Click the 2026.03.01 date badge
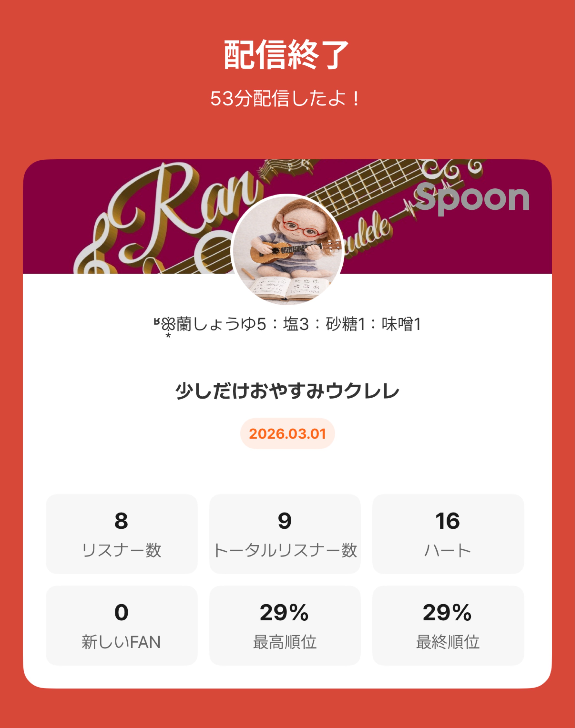The height and width of the screenshot is (728, 575). tap(287, 433)
